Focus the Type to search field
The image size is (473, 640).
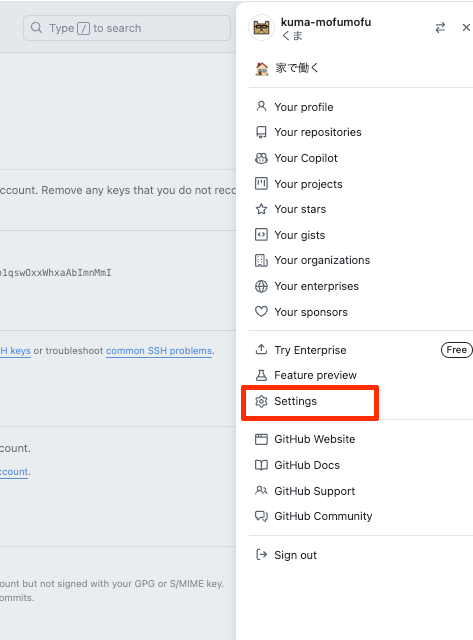coord(127,28)
